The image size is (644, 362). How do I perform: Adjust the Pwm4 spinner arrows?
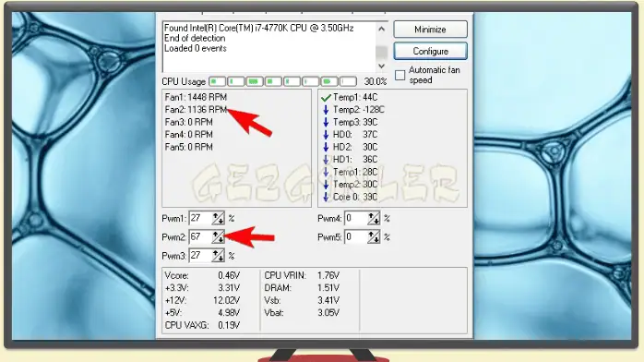coord(374,218)
